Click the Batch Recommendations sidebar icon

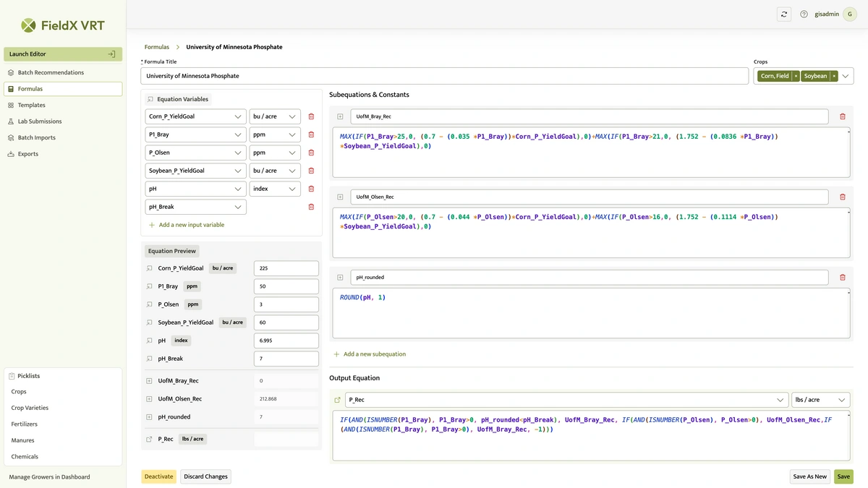pyautogui.click(x=11, y=72)
